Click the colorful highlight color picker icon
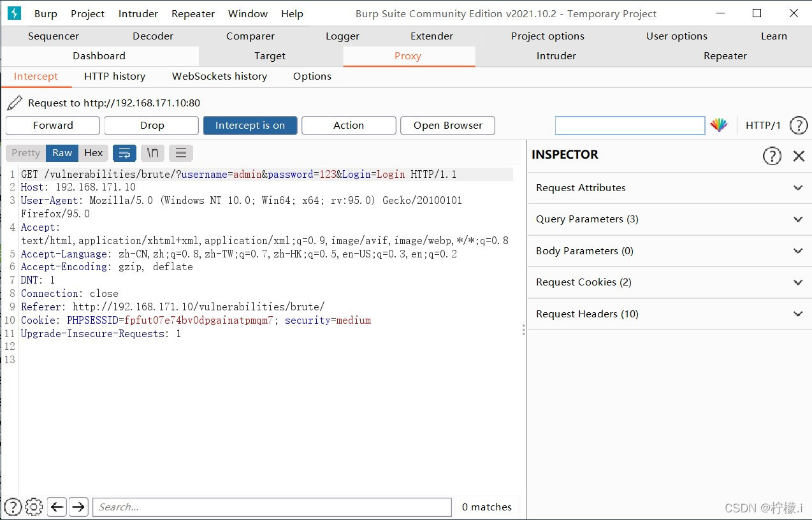812x520 pixels. [719, 126]
